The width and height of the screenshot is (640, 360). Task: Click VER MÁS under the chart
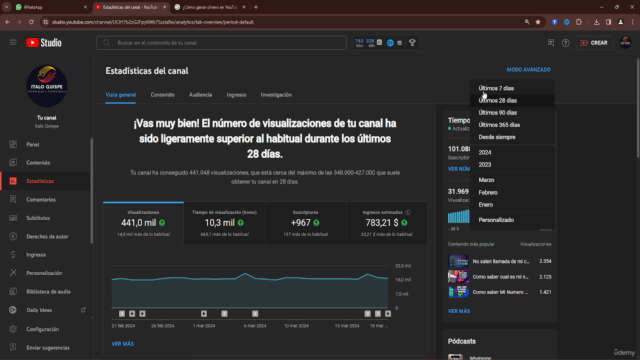[x=123, y=344]
